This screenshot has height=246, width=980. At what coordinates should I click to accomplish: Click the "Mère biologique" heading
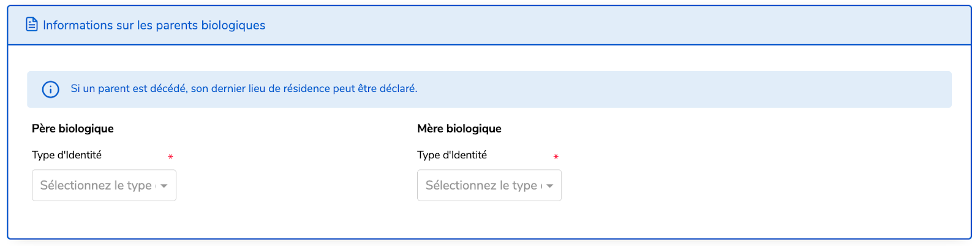tap(459, 128)
